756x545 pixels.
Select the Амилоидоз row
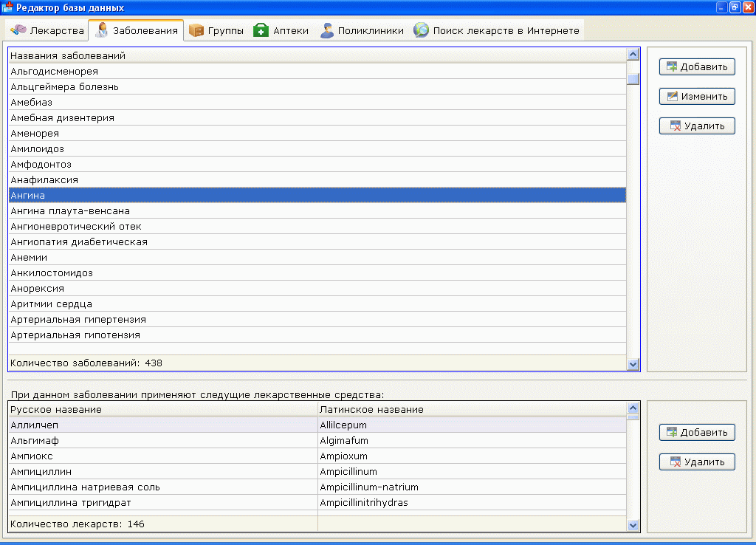click(317, 148)
